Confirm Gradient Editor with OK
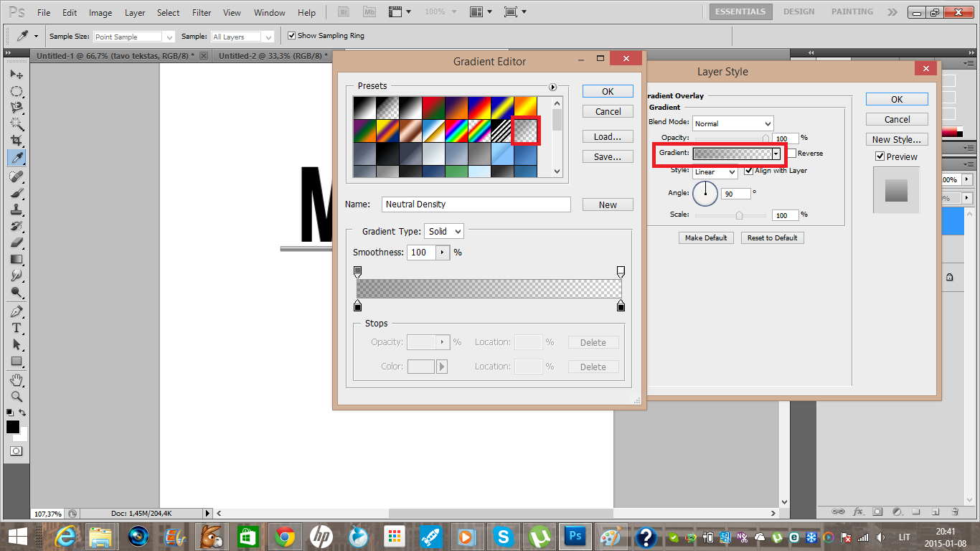Image resolution: width=980 pixels, height=551 pixels. 608,91
